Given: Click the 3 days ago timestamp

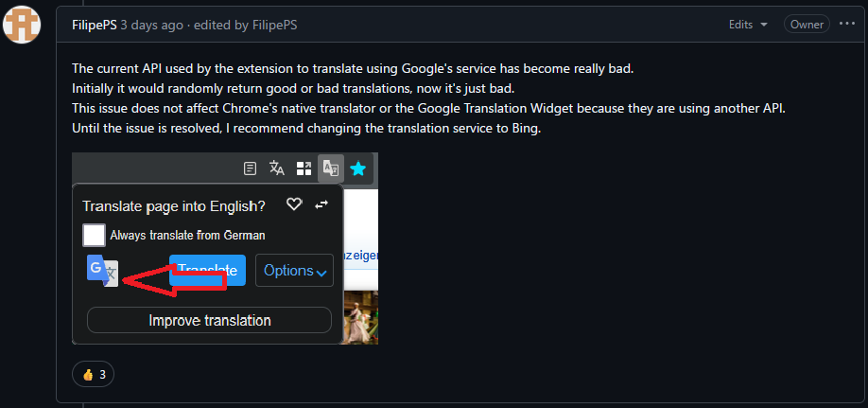Looking at the screenshot, I should click(151, 25).
